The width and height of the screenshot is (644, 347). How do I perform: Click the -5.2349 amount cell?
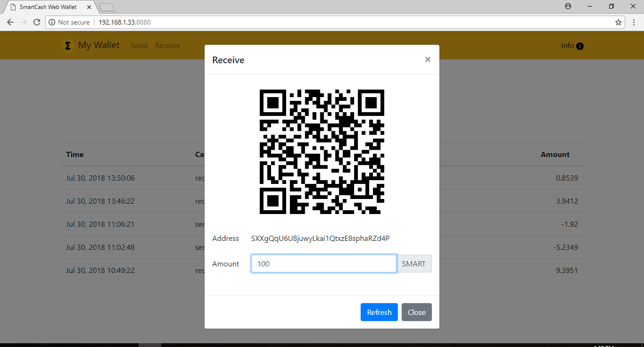[566, 247]
